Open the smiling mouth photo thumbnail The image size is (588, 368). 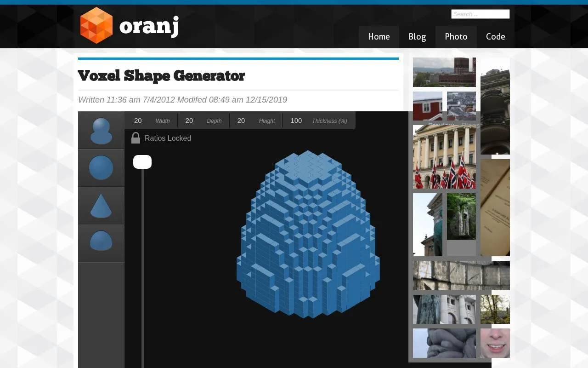tap(495, 343)
